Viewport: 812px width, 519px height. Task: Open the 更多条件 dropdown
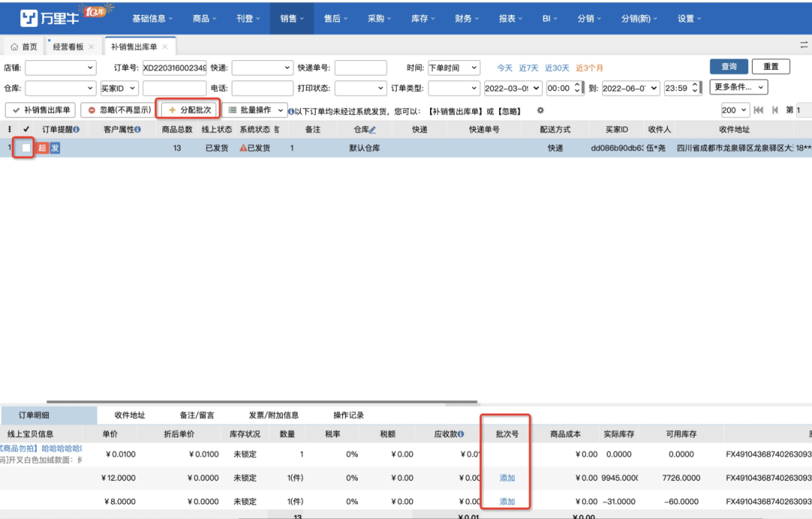click(738, 87)
